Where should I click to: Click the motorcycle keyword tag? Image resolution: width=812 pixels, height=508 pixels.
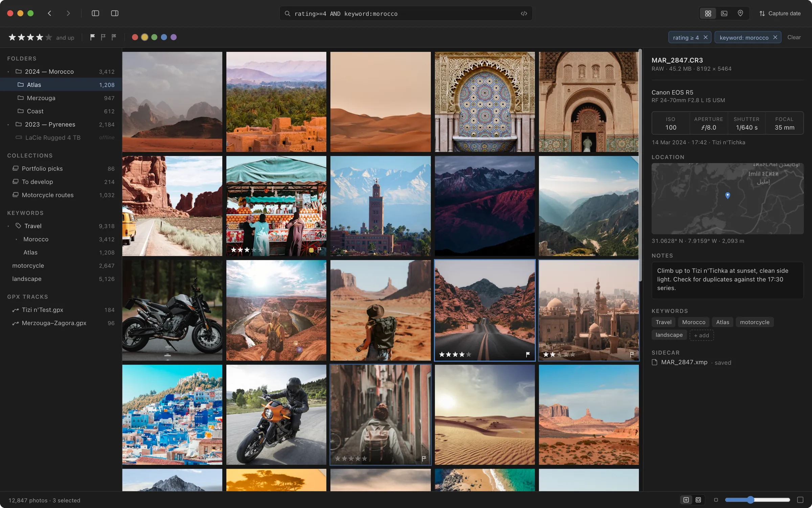click(x=754, y=322)
